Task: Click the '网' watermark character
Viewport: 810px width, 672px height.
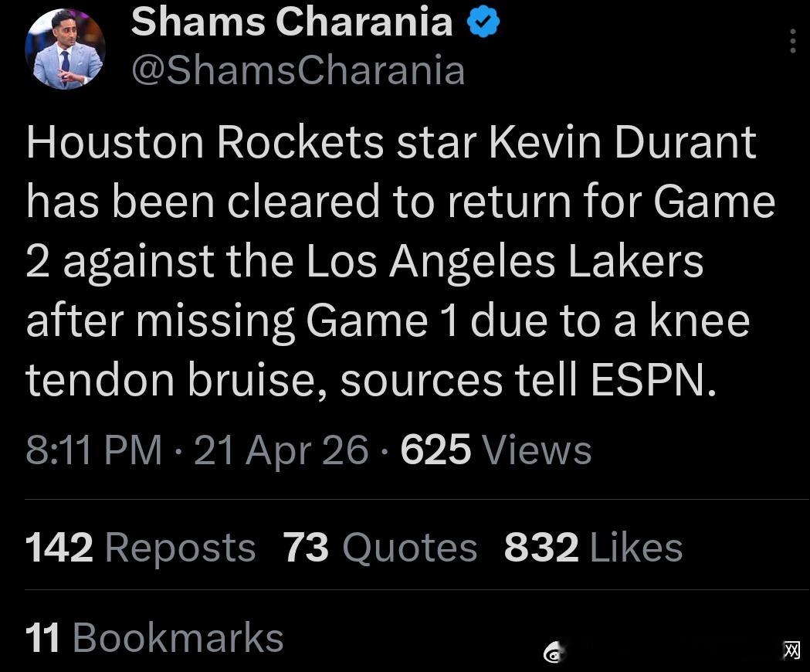Action: (791, 650)
